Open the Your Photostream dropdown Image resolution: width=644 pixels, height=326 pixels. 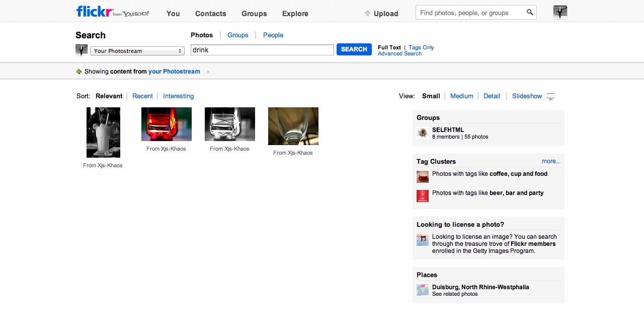(137, 51)
